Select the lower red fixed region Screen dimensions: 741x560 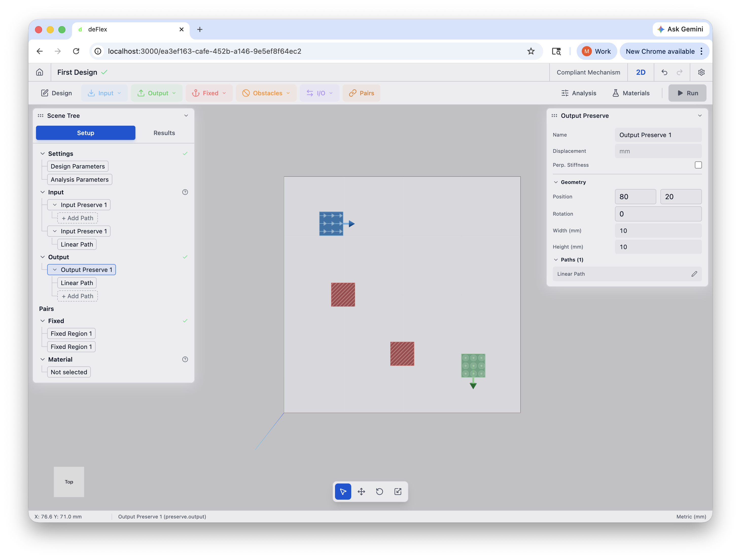point(402,353)
